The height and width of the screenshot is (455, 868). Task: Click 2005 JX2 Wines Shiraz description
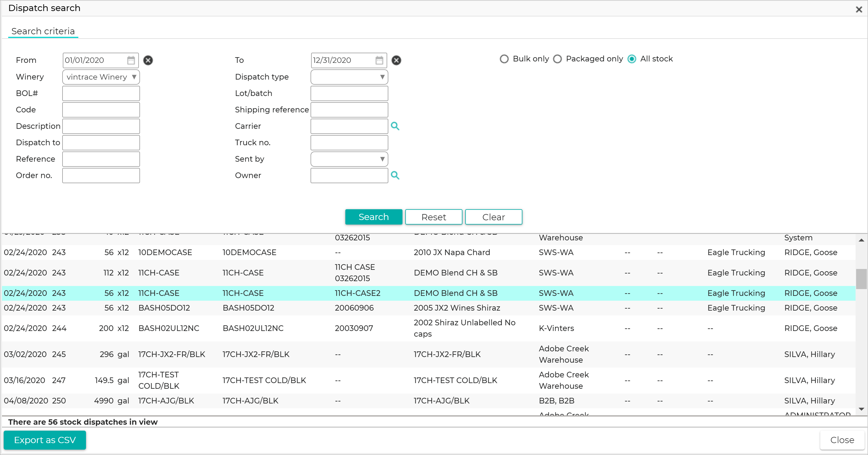[x=457, y=308]
